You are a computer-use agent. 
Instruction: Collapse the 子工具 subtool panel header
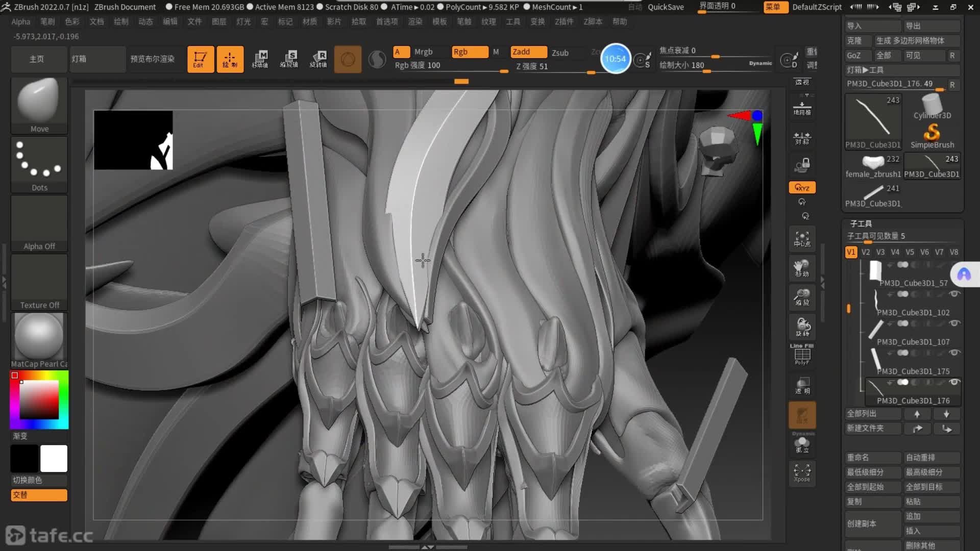click(x=861, y=223)
